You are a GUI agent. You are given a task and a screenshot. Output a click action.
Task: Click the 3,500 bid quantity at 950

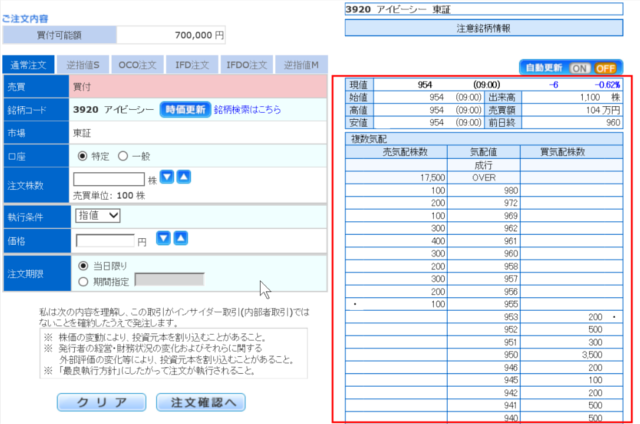pos(592,355)
